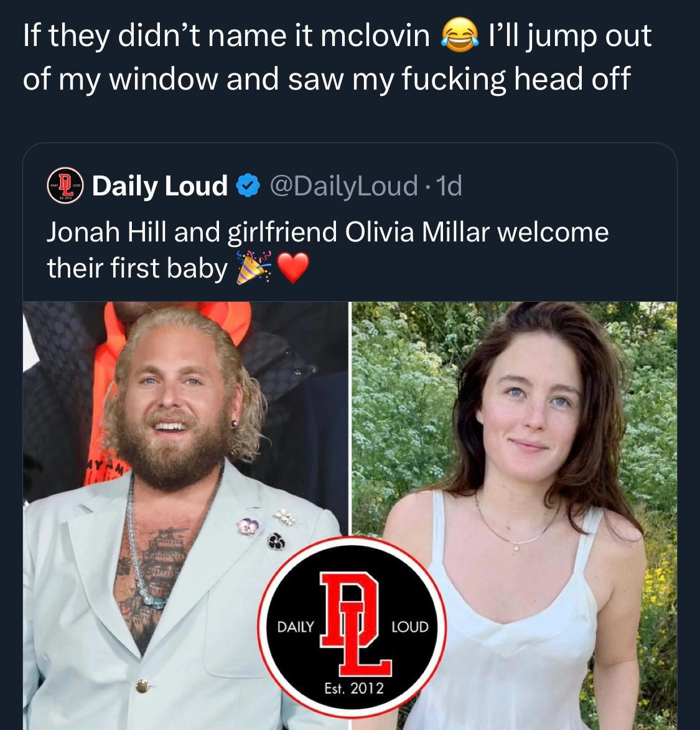This screenshot has height=730, width=700.
Task: Click the red heart emoji
Action: pos(292,268)
